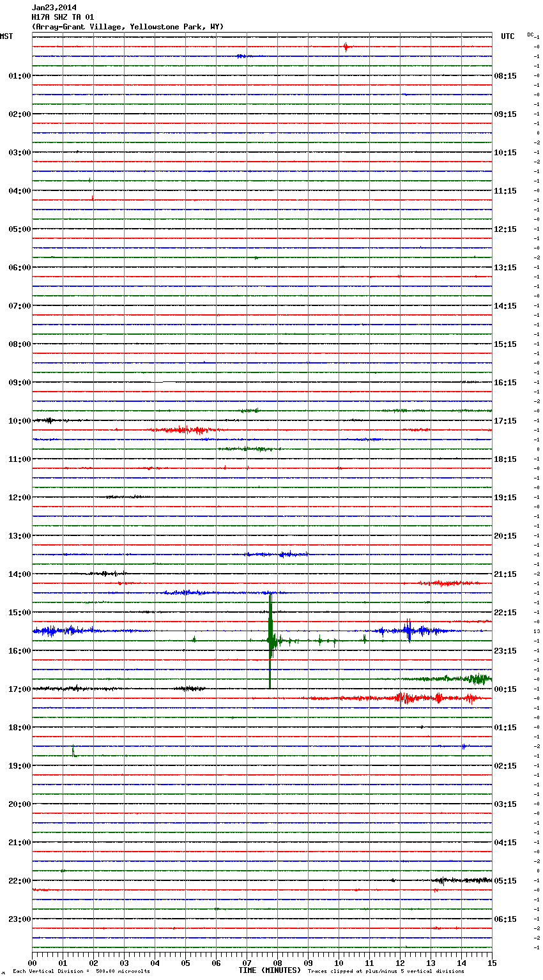Select the 07:00 MST time label

click(x=20, y=306)
